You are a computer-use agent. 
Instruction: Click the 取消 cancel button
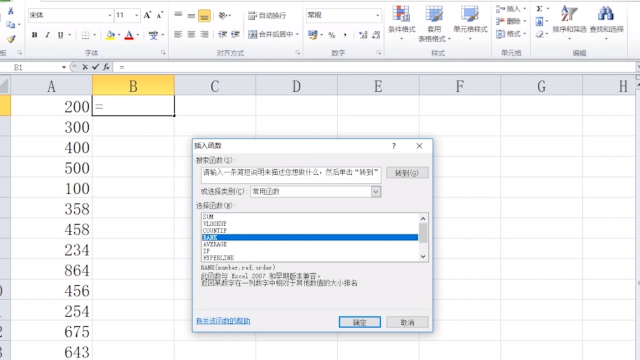tap(407, 322)
